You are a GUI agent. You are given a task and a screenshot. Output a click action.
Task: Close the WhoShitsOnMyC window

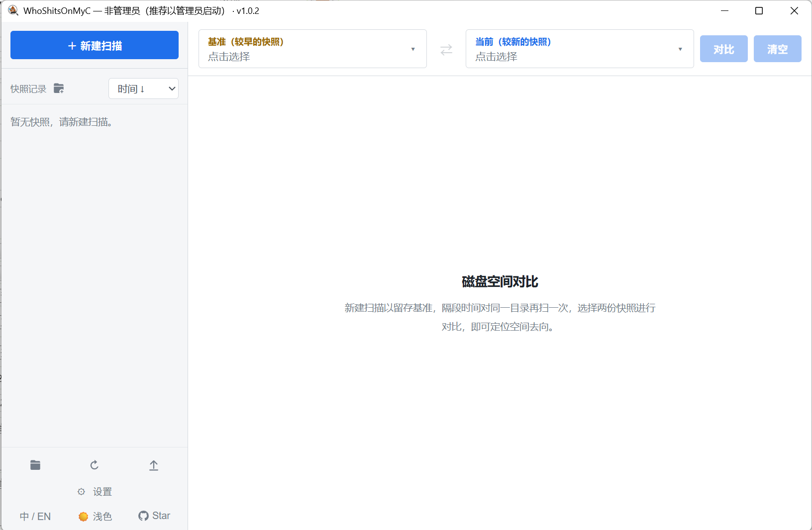pos(794,10)
